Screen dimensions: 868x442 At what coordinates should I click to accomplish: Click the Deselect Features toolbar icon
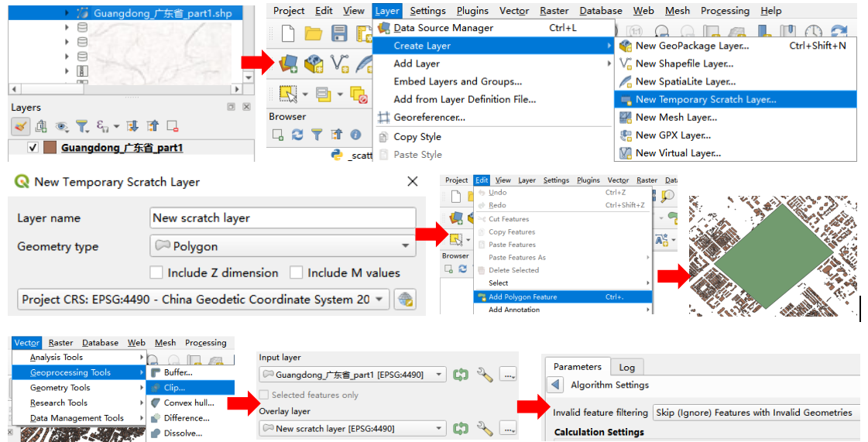point(359,94)
